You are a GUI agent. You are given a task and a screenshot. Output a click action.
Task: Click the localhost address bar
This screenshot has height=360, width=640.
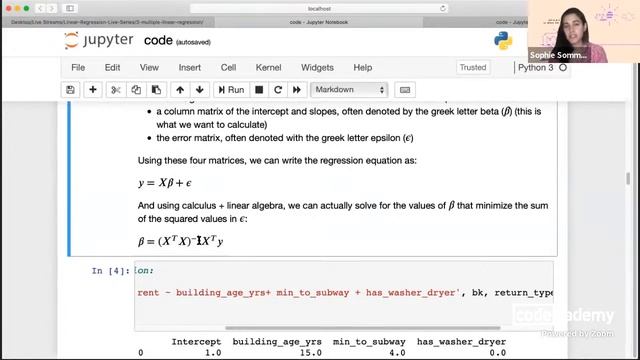(x=319, y=8)
